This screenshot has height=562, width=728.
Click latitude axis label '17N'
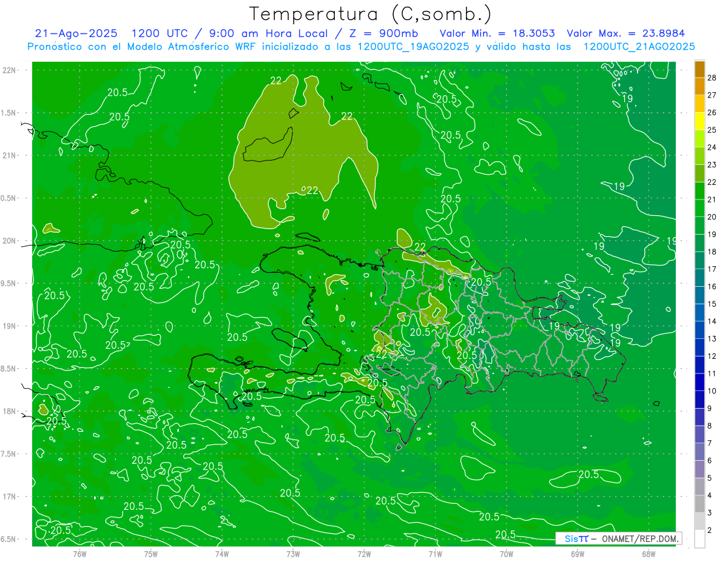click(x=9, y=497)
